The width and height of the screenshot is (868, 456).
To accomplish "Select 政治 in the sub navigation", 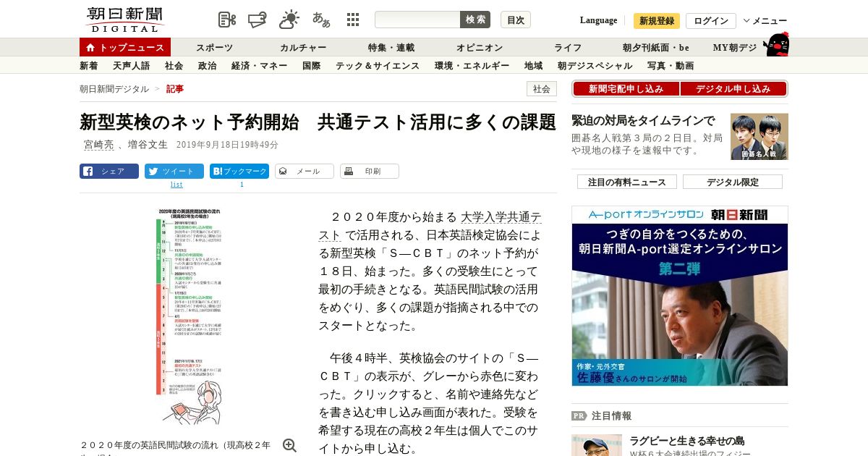I will [208, 66].
